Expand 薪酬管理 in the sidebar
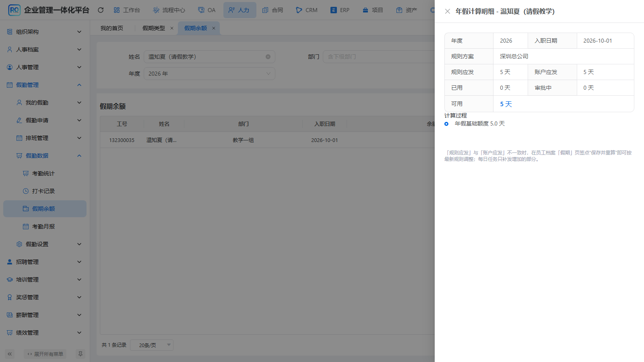This screenshot has height=362, width=644. 45,315
